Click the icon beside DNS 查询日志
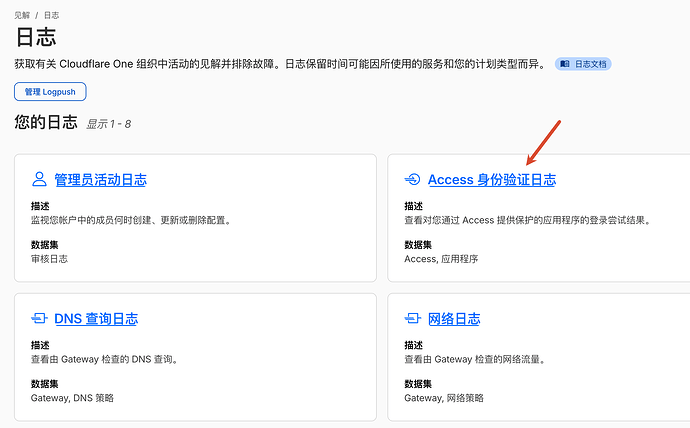Image resolution: width=690 pixels, height=428 pixels. 39,318
